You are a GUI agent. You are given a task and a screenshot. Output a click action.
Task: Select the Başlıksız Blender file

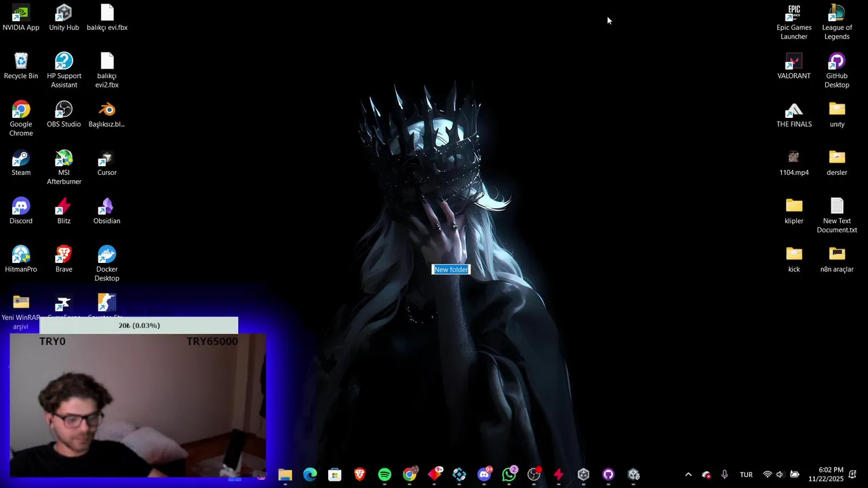tap(107, 115)
